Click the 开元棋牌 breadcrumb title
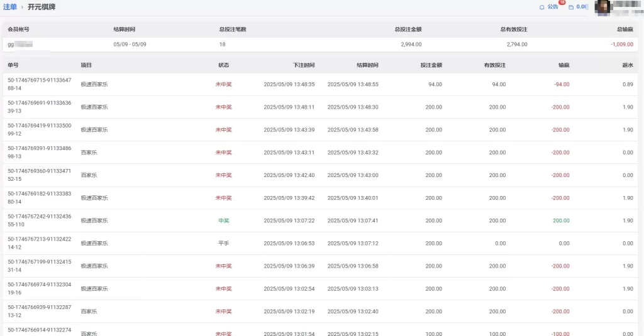The height and width of the screenshot is (336, 644). (x=42, y=7)
